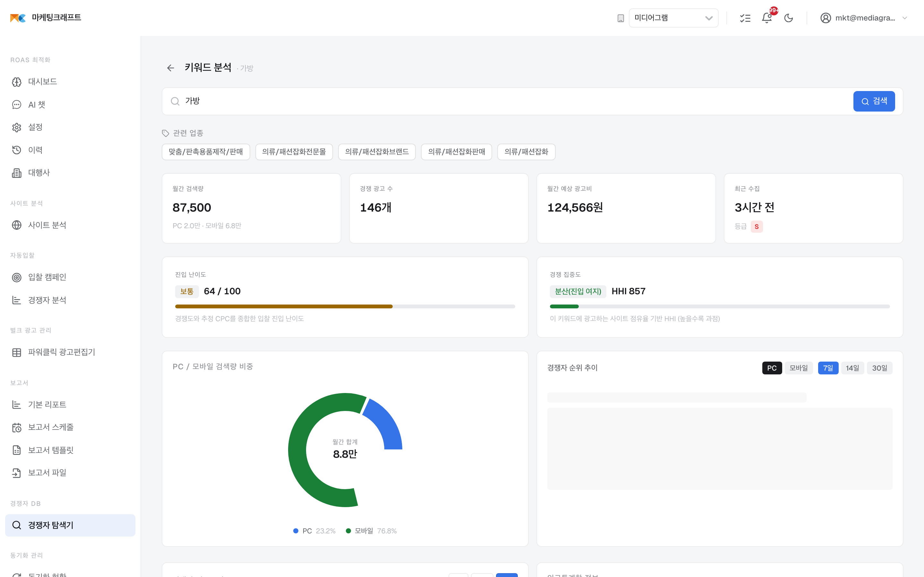The height and width of the screenshot is (577, 924).
Task: Select the 의류/패션잡화브랜드 industry tag
Action: (x=376, y=152)
